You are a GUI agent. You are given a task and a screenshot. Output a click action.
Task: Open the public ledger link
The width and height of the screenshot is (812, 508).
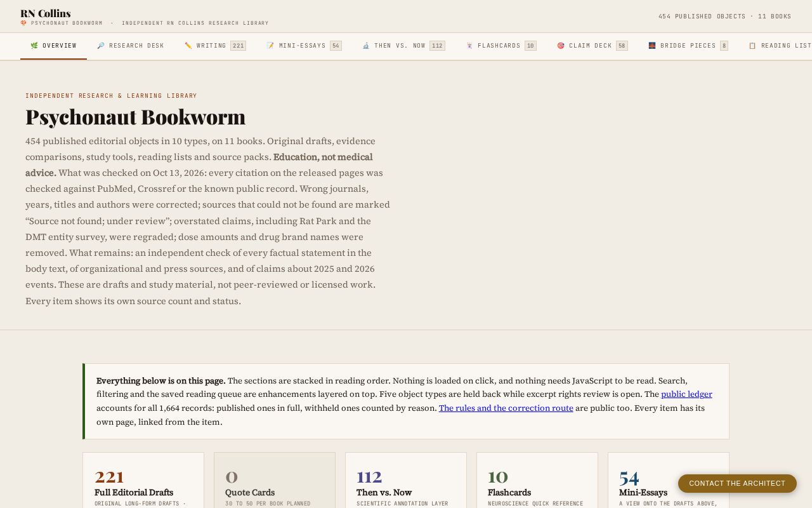pyautogui.click(x=686, y=394)
